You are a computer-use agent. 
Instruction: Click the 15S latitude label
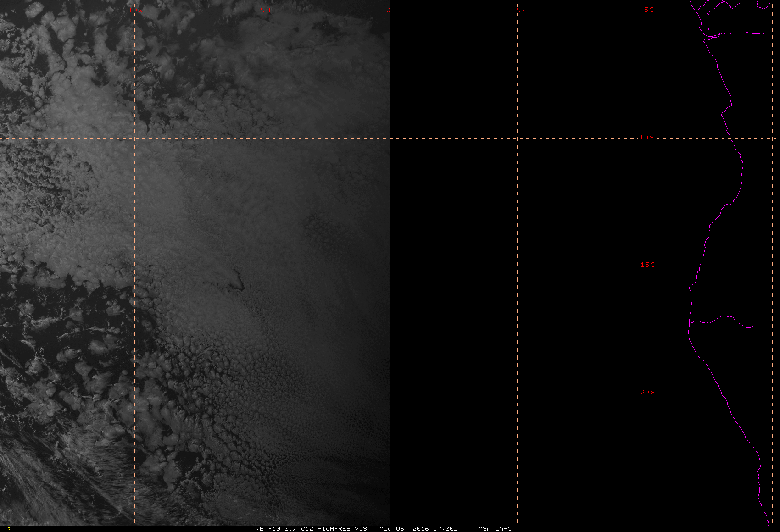tap(647, 265)
